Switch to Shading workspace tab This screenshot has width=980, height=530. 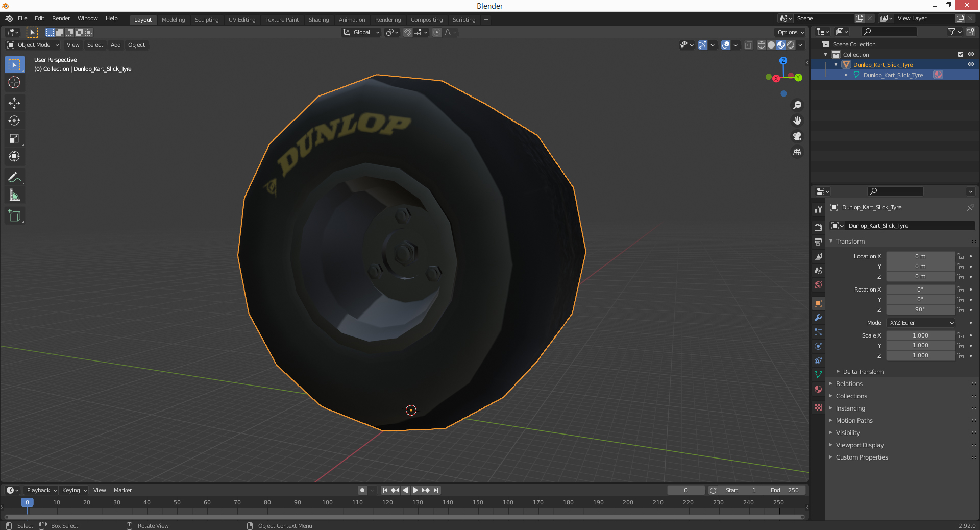coord(318,20)
